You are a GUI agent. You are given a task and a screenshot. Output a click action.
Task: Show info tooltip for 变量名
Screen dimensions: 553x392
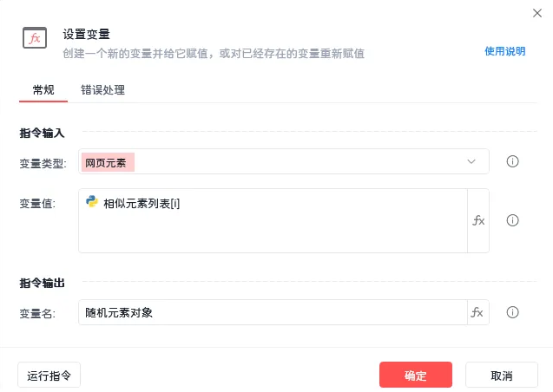point(512,313)
